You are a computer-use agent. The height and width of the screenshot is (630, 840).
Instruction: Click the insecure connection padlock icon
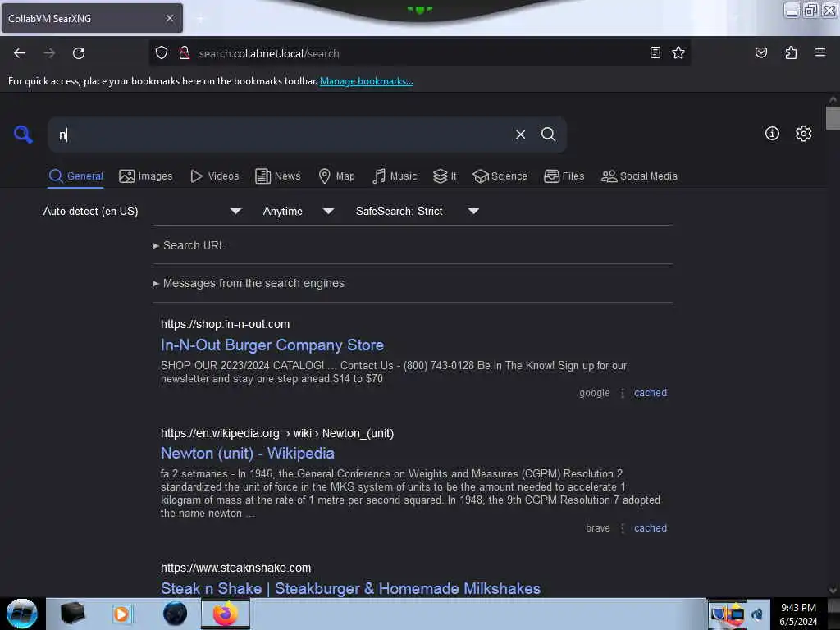(185, 52)
